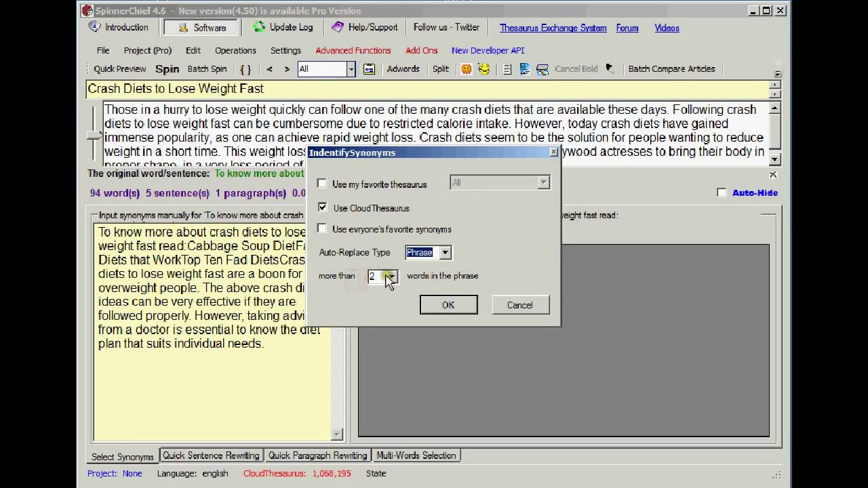The width and height of the screenshot is (868, 488).
Task: Click the Adwords toolbar button
Action: (x=403, y=68)
